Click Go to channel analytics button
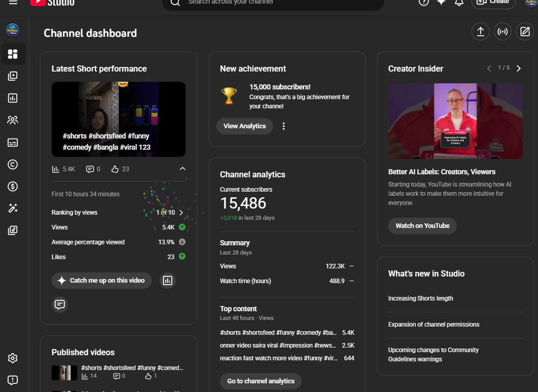 [261, 381]
